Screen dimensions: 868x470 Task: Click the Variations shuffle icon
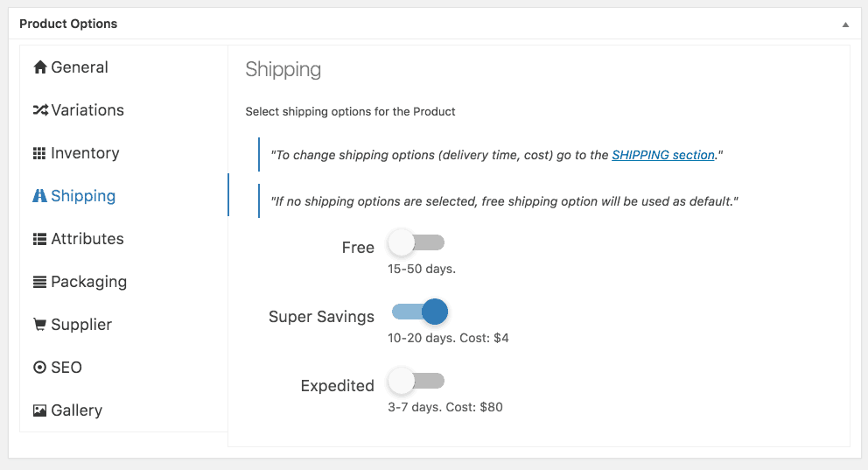tap(40, 110)
